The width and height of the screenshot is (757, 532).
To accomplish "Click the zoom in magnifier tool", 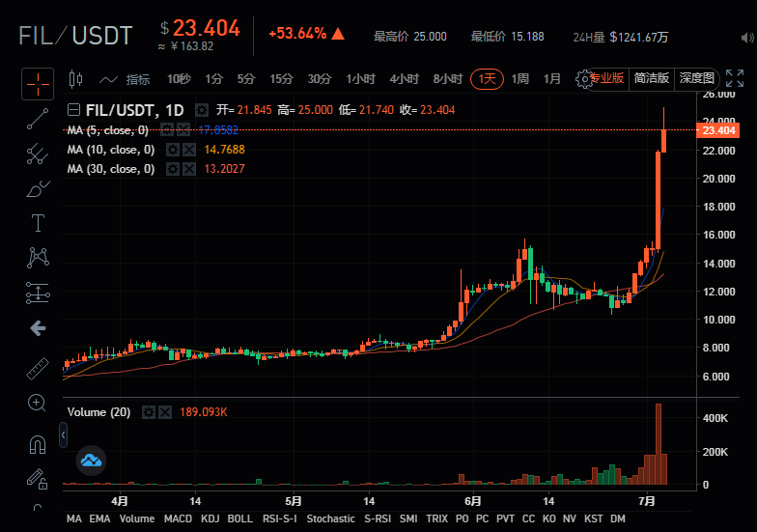I will point(38,403).
